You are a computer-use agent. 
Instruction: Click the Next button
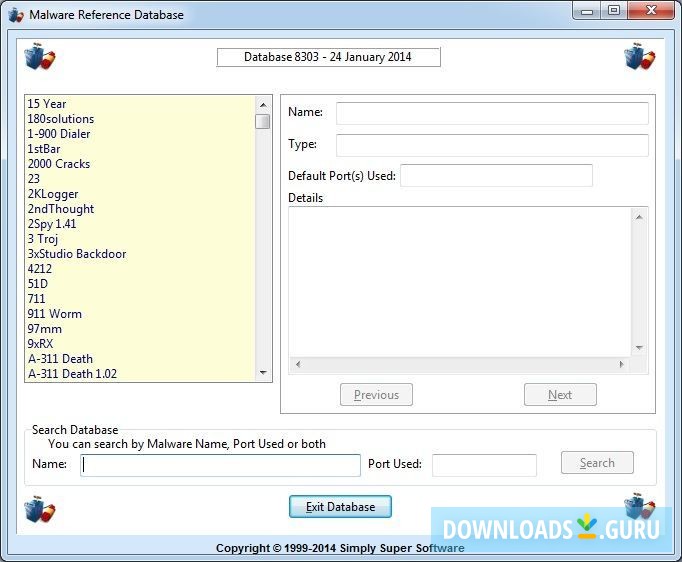tap(560, 395)
